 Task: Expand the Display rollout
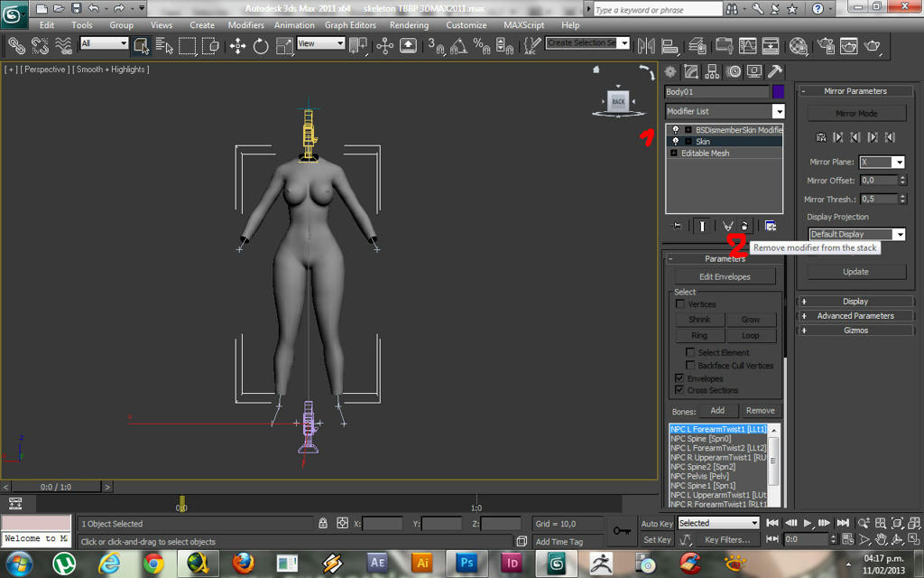click(855, 302)
